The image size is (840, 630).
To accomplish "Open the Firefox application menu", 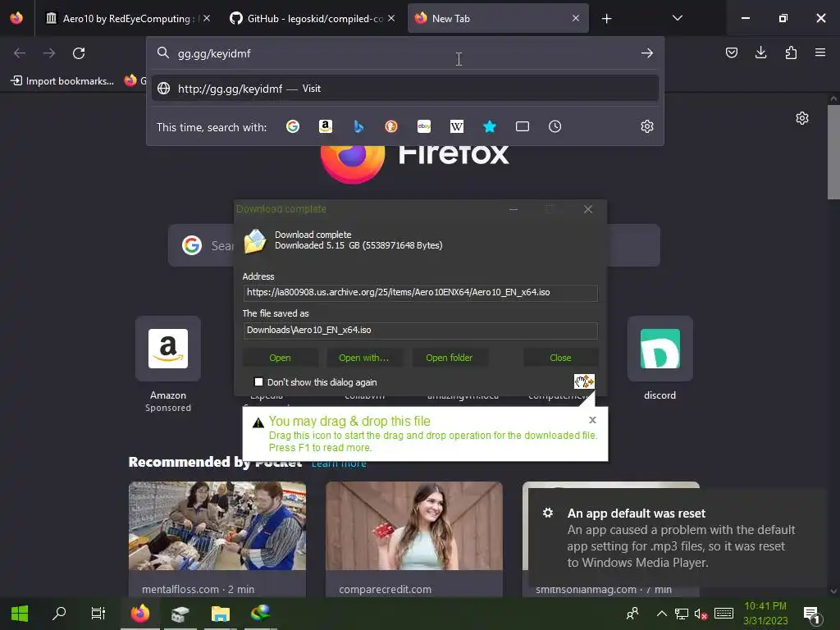I will tap(820, 52).
